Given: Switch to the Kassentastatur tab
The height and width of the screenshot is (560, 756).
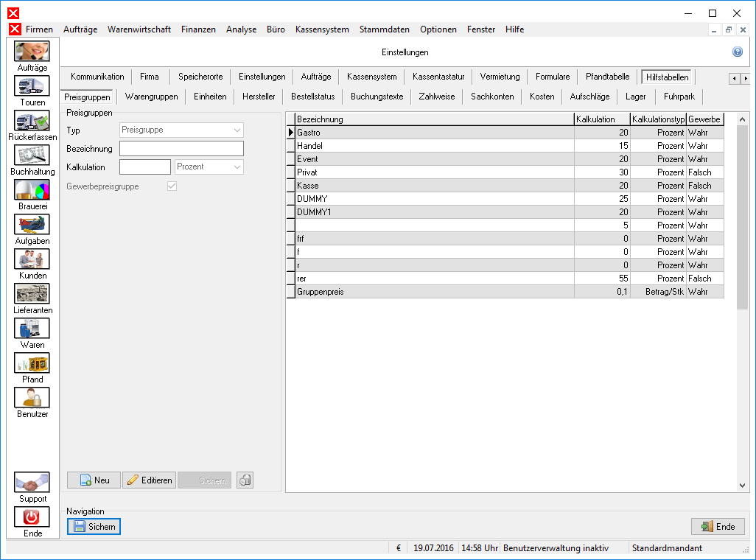Looking at the screenshot, I should point(438,77).
